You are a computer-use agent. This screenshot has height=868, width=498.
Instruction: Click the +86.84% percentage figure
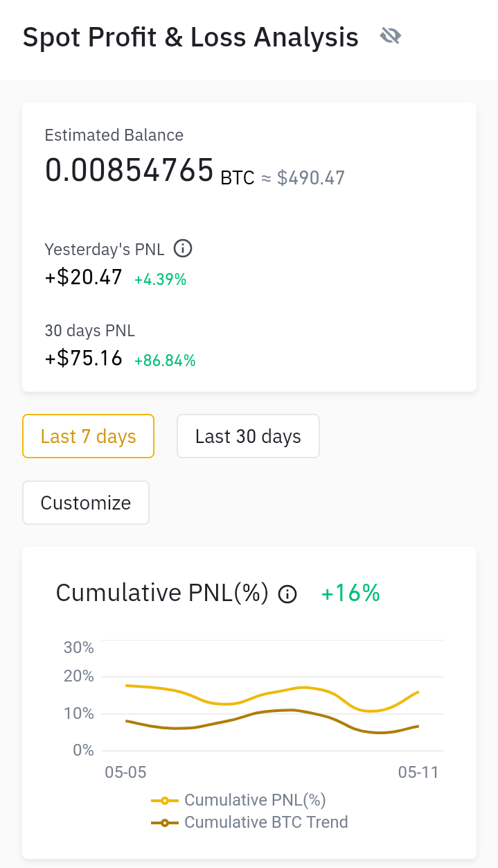(x=165, y=361)
